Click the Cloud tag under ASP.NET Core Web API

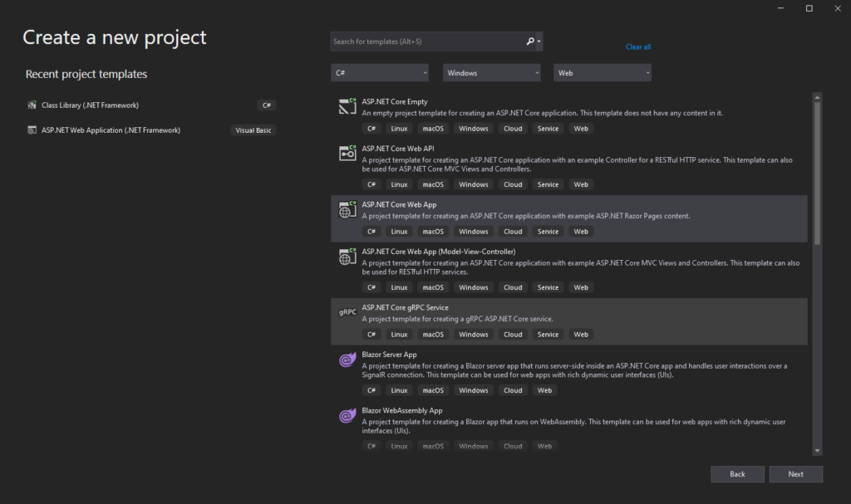click(513, 184)
